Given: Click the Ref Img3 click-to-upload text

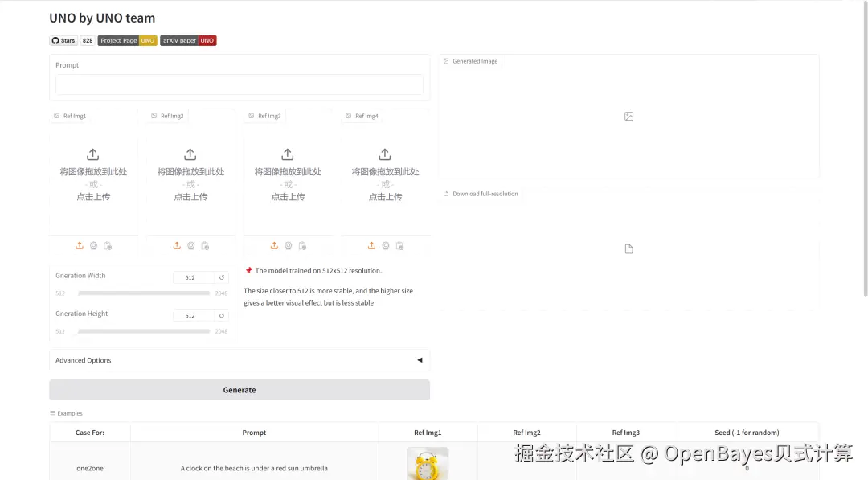Looking at the screenshot, I should [x=288, y=196].
